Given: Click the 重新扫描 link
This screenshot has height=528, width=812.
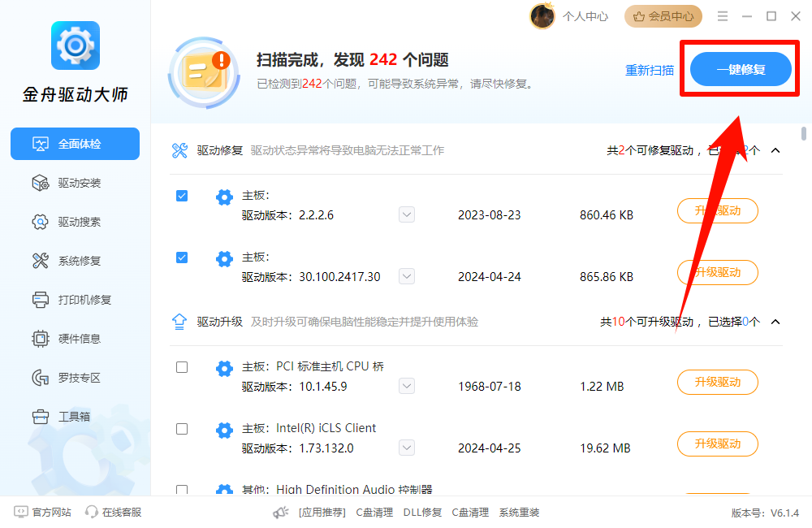Looking at the screenshot, I should click(650, 70).
